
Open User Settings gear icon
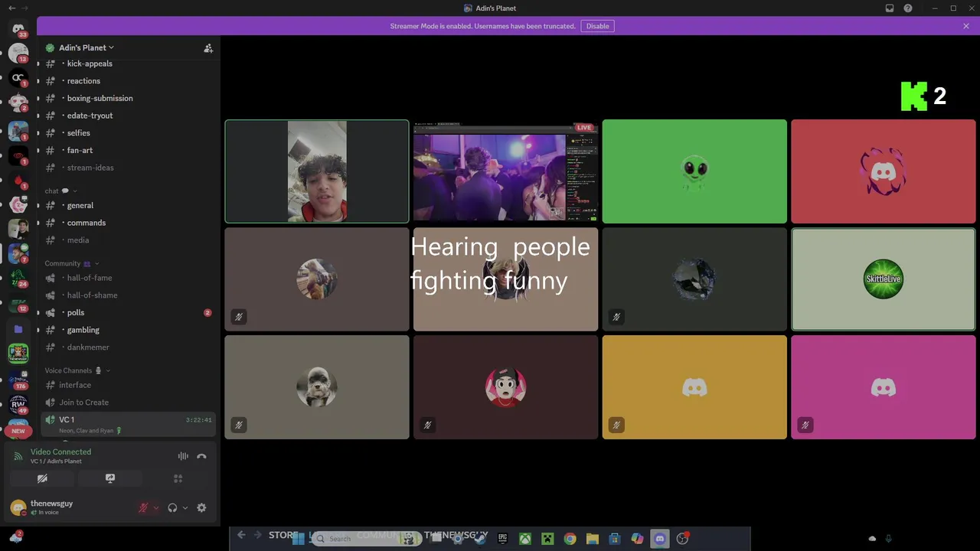[201, 507]
